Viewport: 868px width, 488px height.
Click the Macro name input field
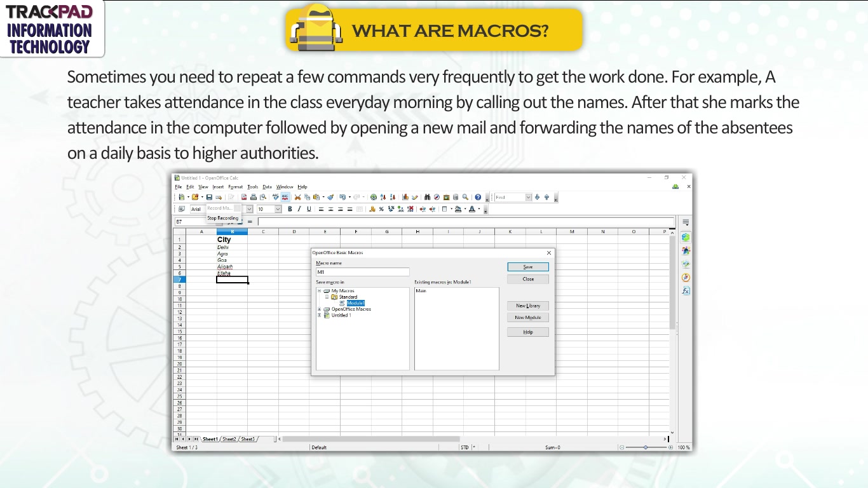(x=362, y=272)
